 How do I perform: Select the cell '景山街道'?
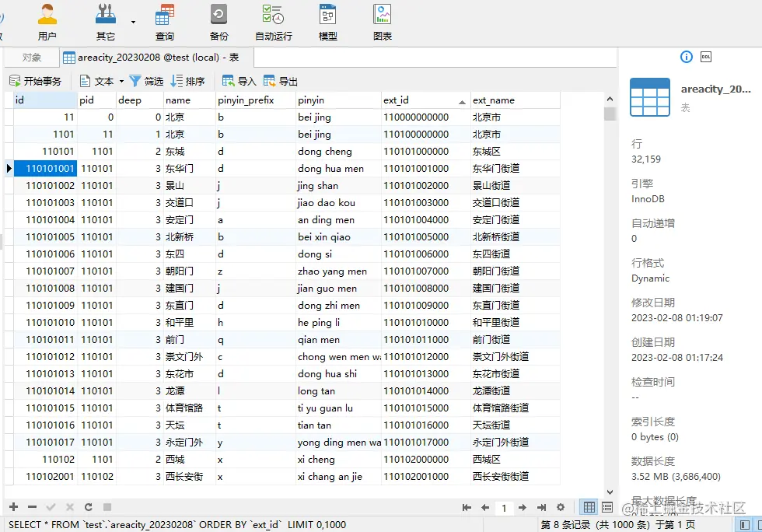coord(515,185)
